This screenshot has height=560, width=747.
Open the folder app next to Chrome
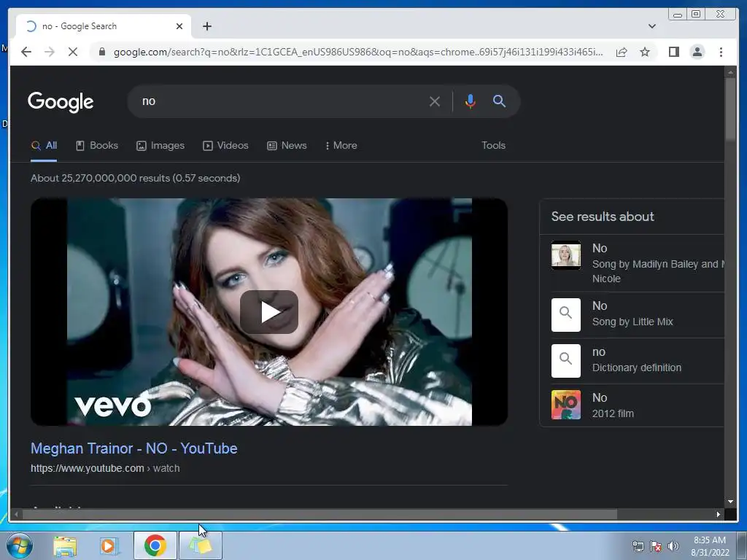(x=201, y=545)
